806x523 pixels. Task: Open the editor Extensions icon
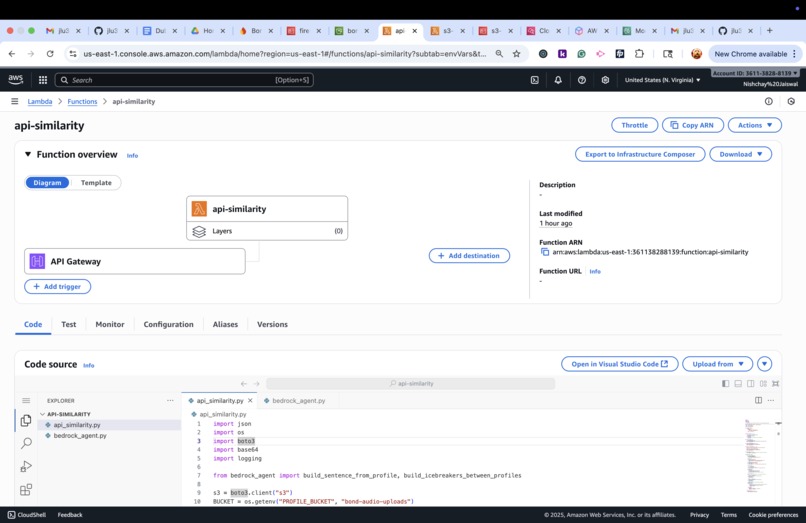click(x=26, y=490)
